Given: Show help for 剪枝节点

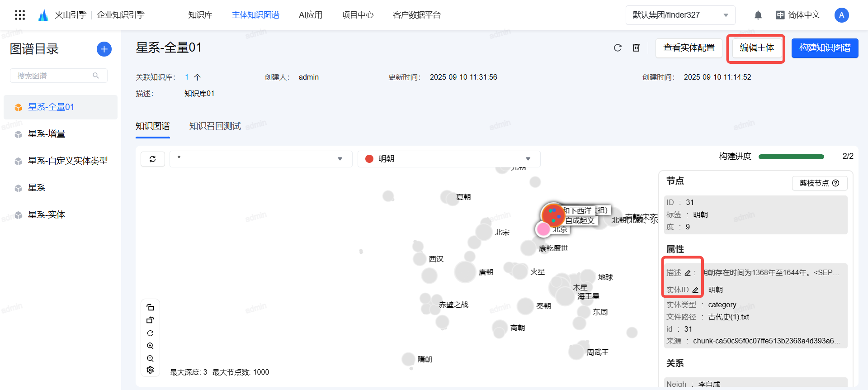Looking at the screenshot, I should pyautogui.click(x=836, y=183).
